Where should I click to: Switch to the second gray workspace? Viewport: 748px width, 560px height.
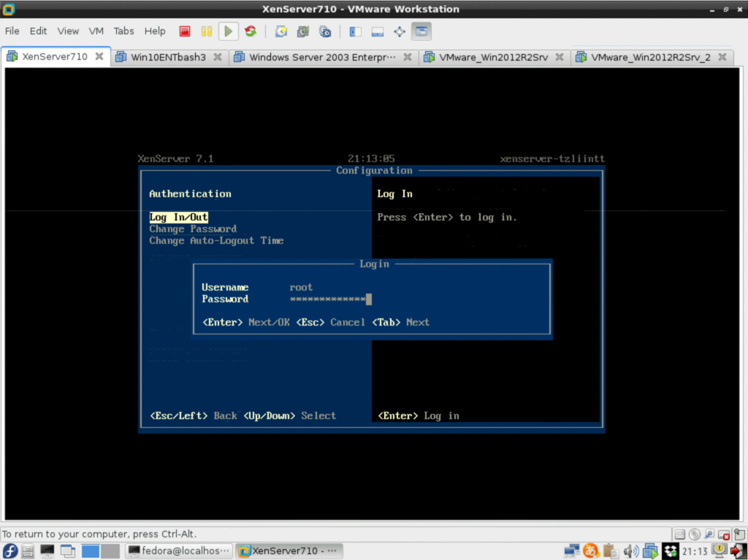(110, 551)
